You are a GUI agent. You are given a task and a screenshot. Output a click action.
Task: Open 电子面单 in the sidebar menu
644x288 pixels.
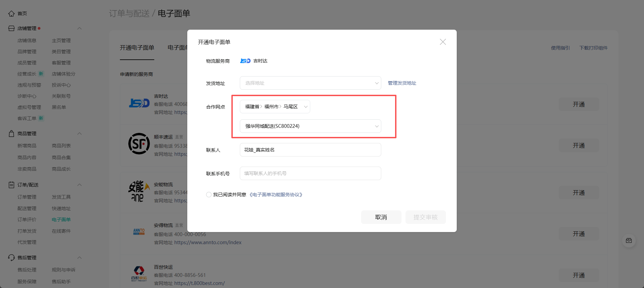pos(61,220)
